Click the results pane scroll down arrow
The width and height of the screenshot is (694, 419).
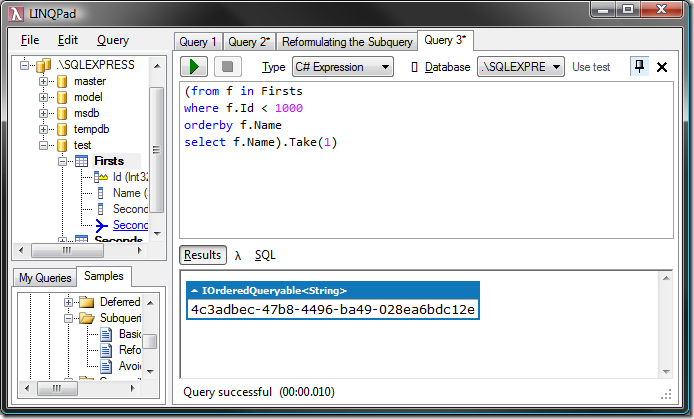coord(666,372)
